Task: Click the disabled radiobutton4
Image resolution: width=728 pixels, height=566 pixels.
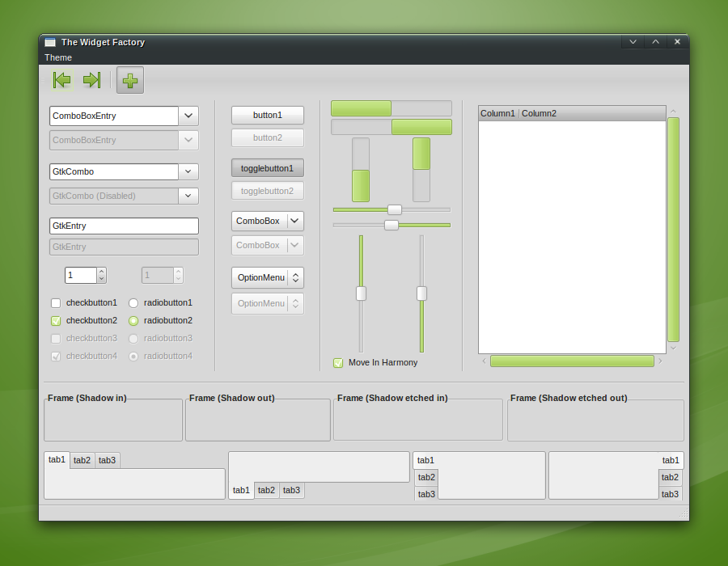Action: pos(133,357)
